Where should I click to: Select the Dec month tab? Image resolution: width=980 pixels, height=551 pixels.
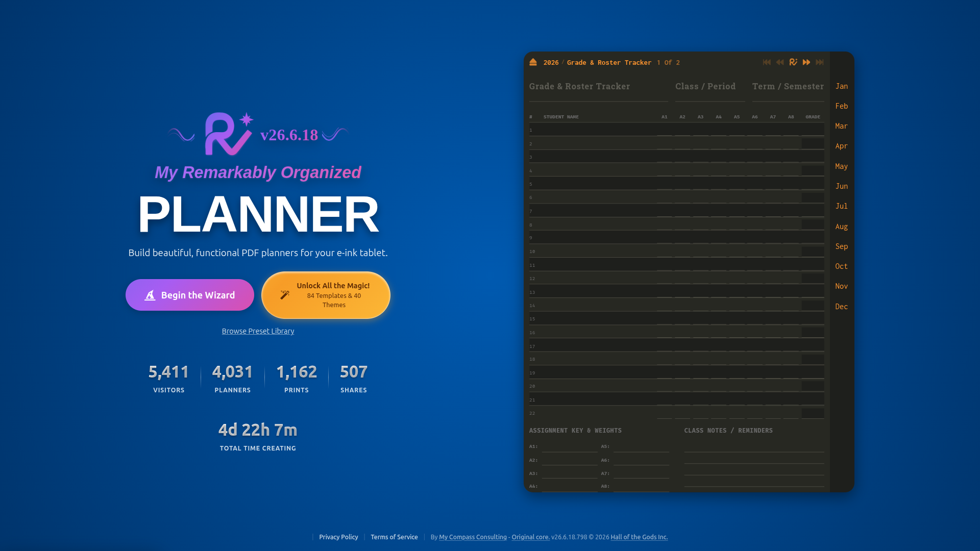(842, 307)
